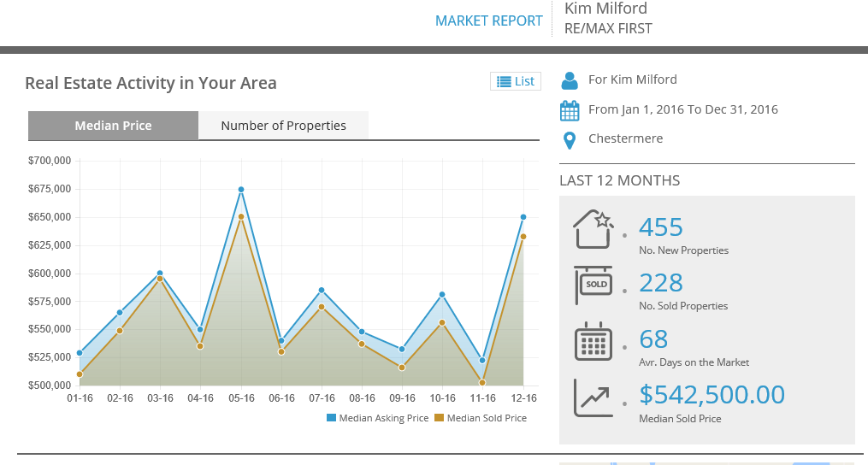
Task: Click the 05-16 asking price peak point
Action: pyautogui.click(x=241, y=190)
